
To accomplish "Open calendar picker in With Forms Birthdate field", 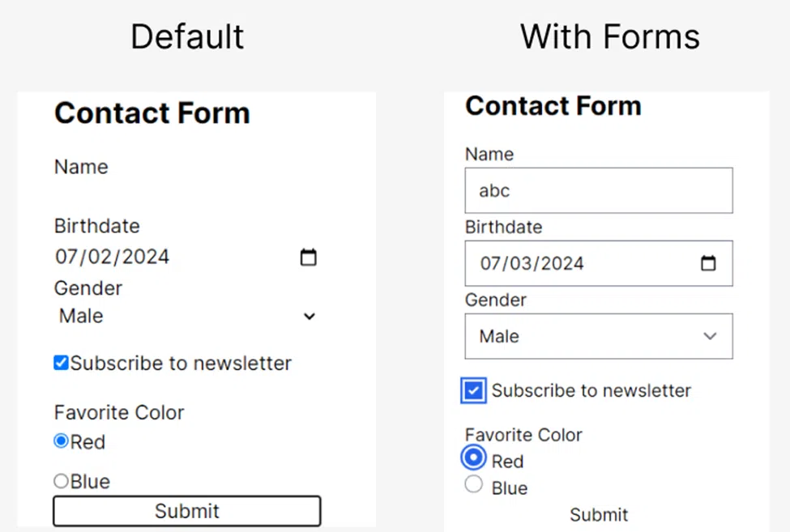I will [708, 262].
